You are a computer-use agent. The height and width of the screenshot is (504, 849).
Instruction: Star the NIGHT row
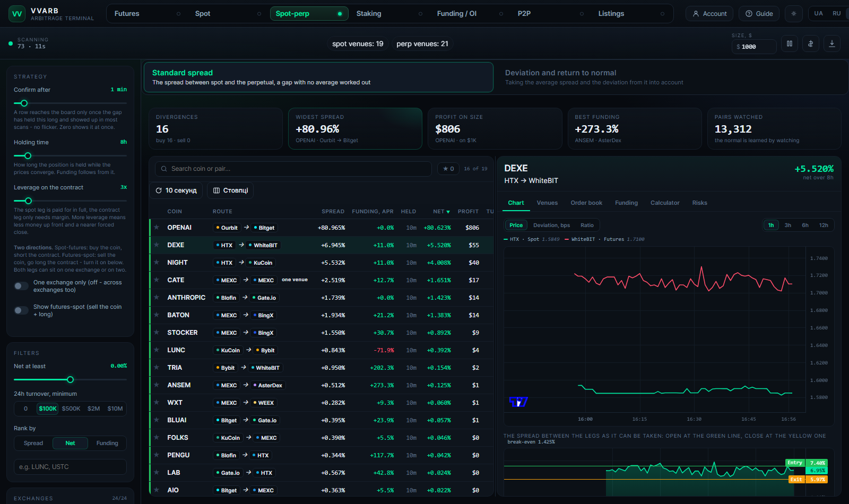click(157, 262)
